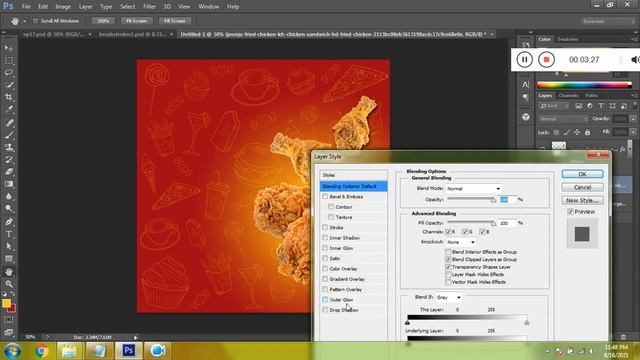Open the Knockout dropdown
The image size is (640, 360).
[460, 242]
